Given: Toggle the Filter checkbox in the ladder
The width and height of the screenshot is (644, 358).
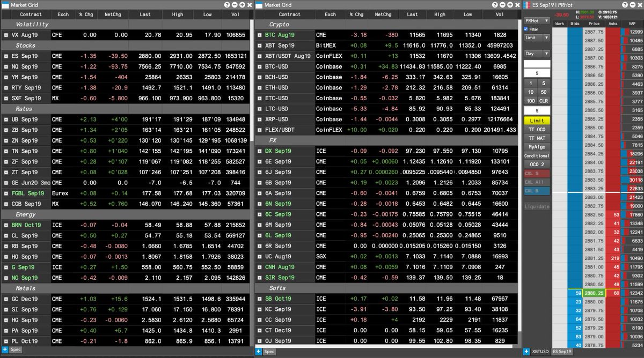Looking at the screenshot, I should pos(526,29).
